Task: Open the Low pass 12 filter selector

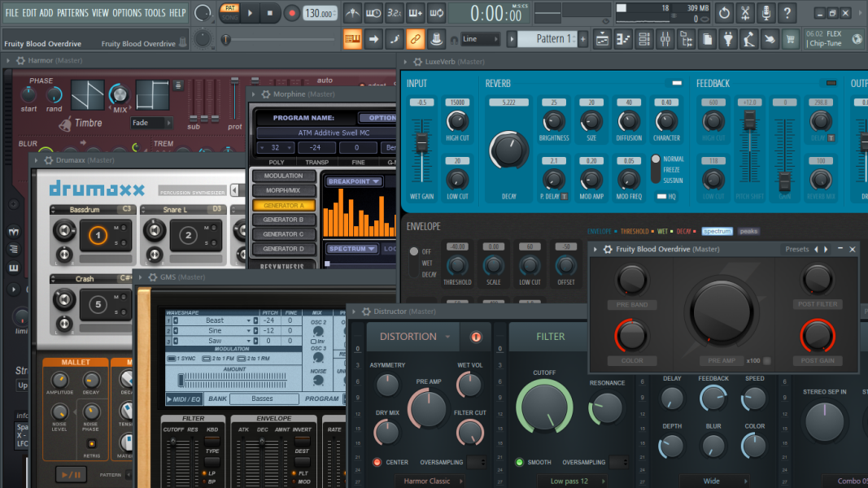Action: [x=571, y=481]
